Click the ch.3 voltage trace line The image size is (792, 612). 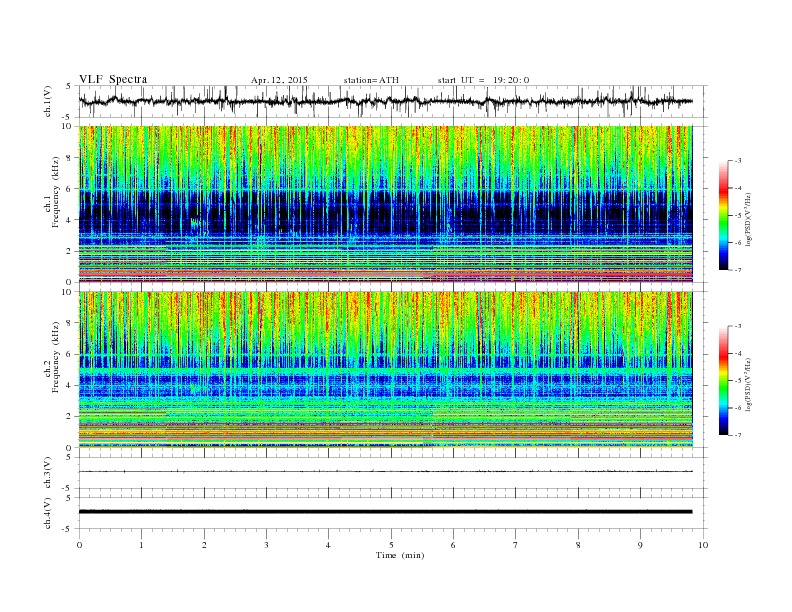385,472
